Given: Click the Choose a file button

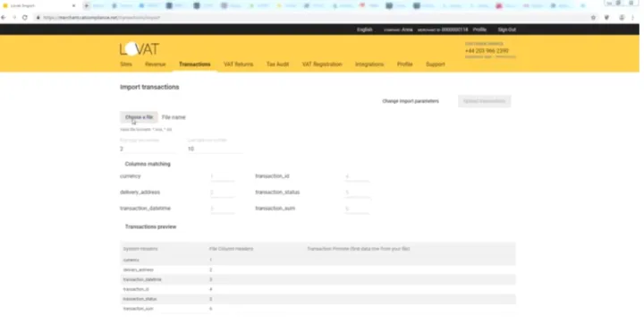Looking at the screenshot, I should pyautogui.click(x=139, y=117).
